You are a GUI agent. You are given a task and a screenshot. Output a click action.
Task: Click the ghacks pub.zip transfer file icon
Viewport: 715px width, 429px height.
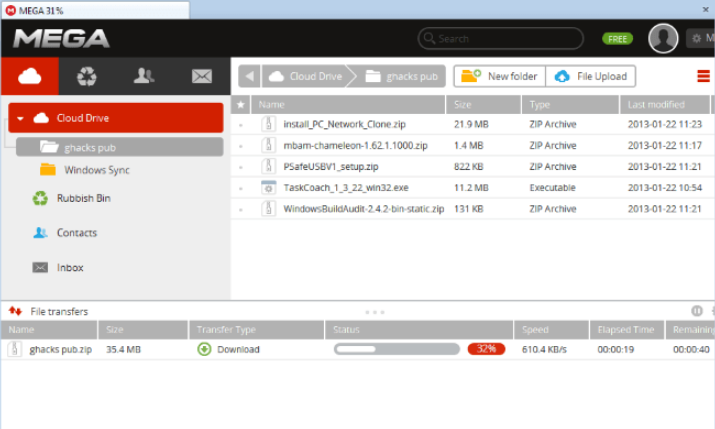pos(15,349)
